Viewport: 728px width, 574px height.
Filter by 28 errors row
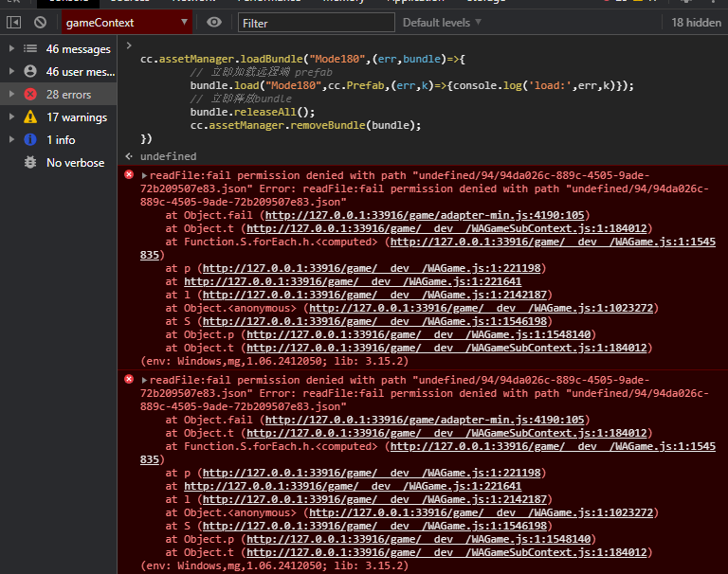click(59, 94)
